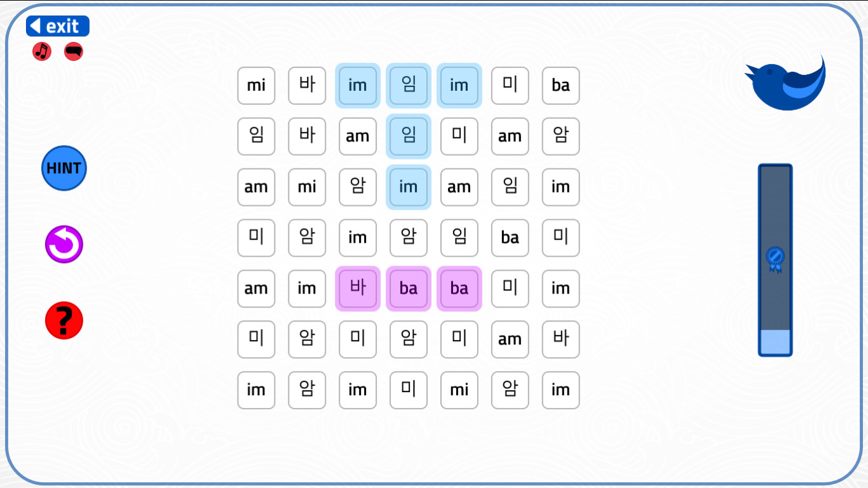Deselect the blue im tile in top row

pyautogui.click(x=358, y=86)
